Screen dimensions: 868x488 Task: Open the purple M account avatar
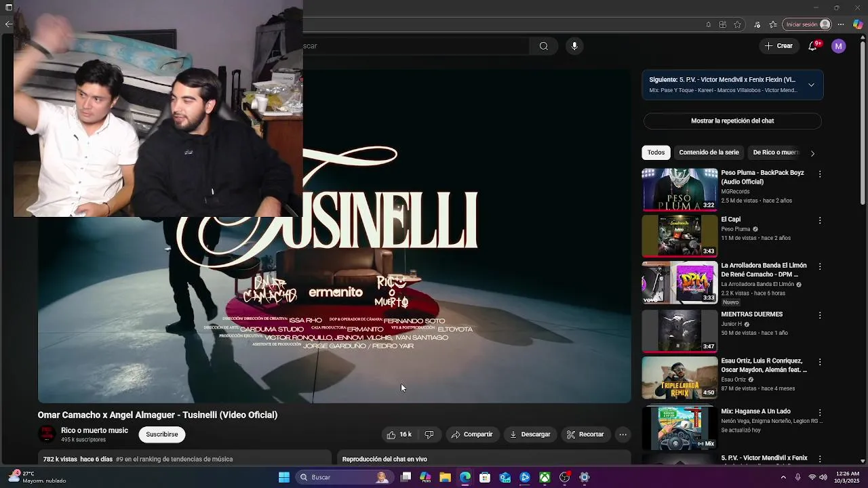tap(839, 46)
